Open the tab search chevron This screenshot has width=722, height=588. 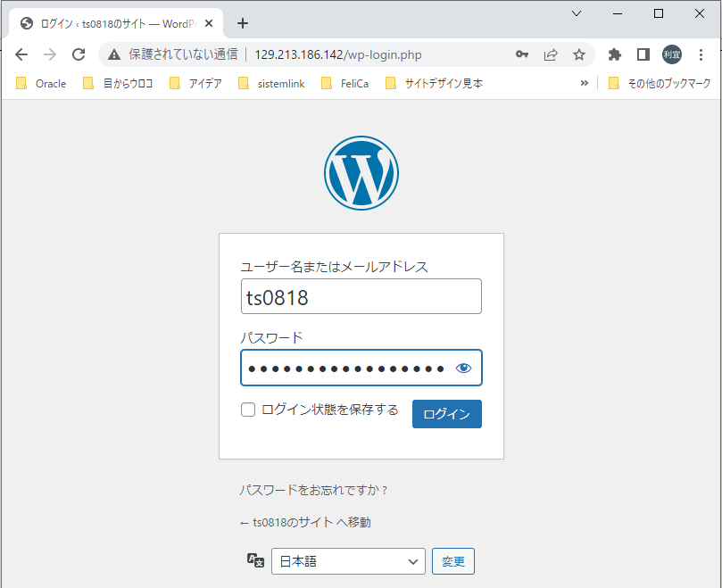click(x=577, y=13)
